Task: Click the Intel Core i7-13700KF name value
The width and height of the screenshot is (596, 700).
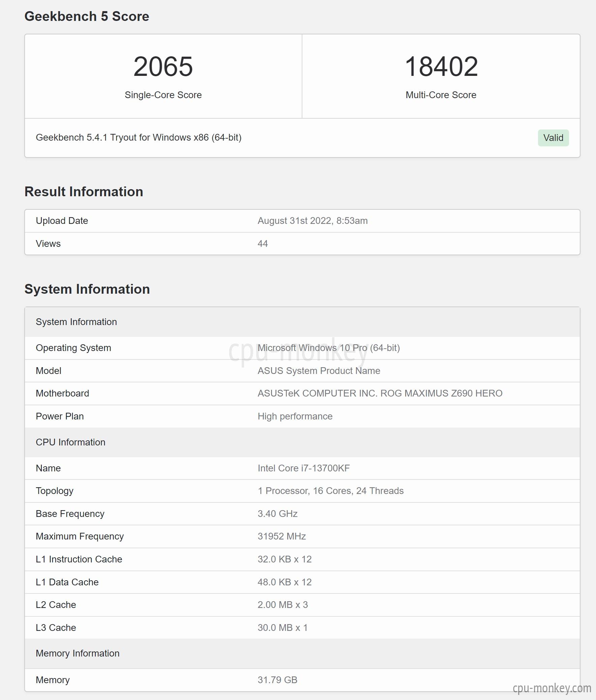Action: click(x=304, y=468)
